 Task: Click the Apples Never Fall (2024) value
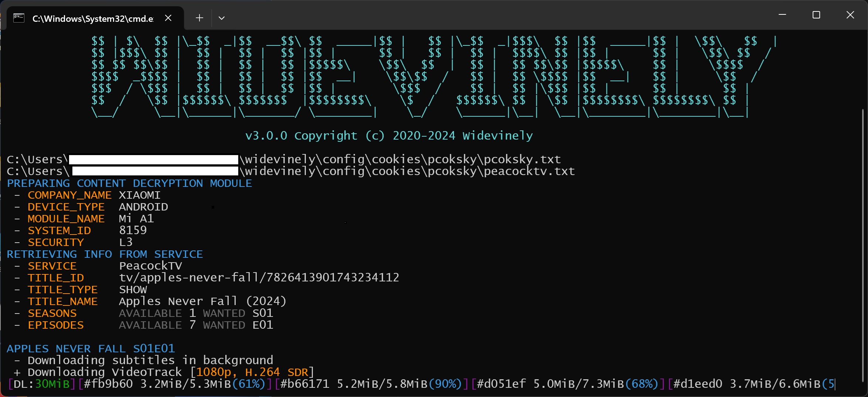(203, 301)
